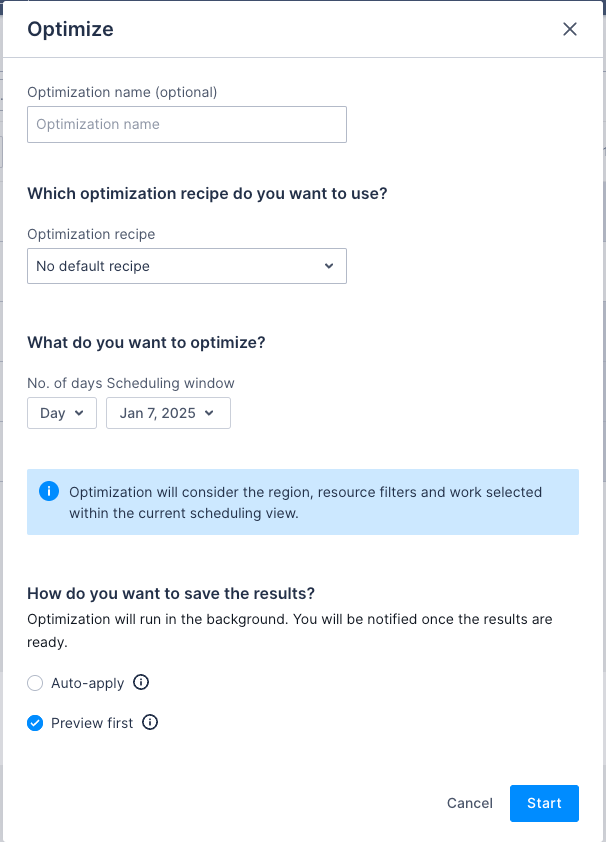Click the info icon in the blue banner
This screenshot has width=606, height=842.
point(48,492)
